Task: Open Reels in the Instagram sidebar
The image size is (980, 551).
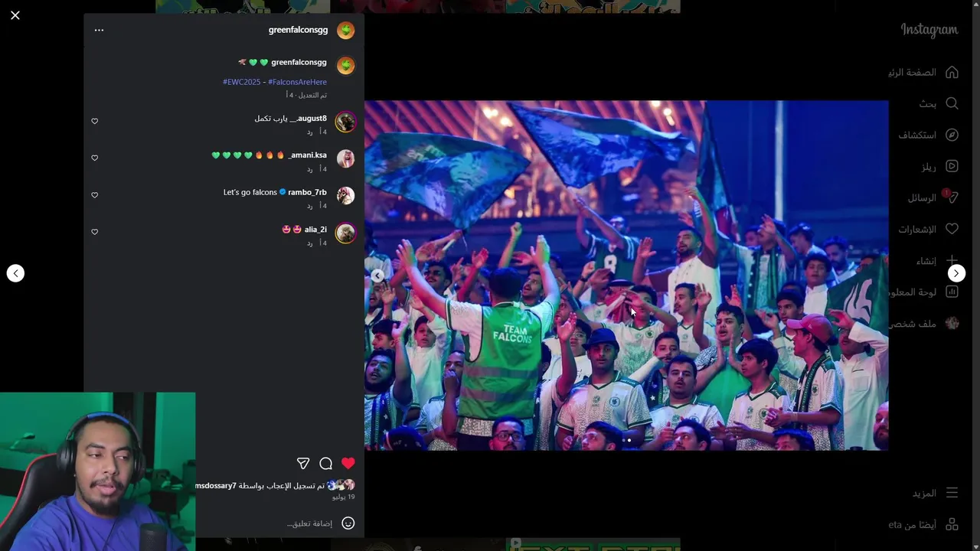Action: click(939, 166)
